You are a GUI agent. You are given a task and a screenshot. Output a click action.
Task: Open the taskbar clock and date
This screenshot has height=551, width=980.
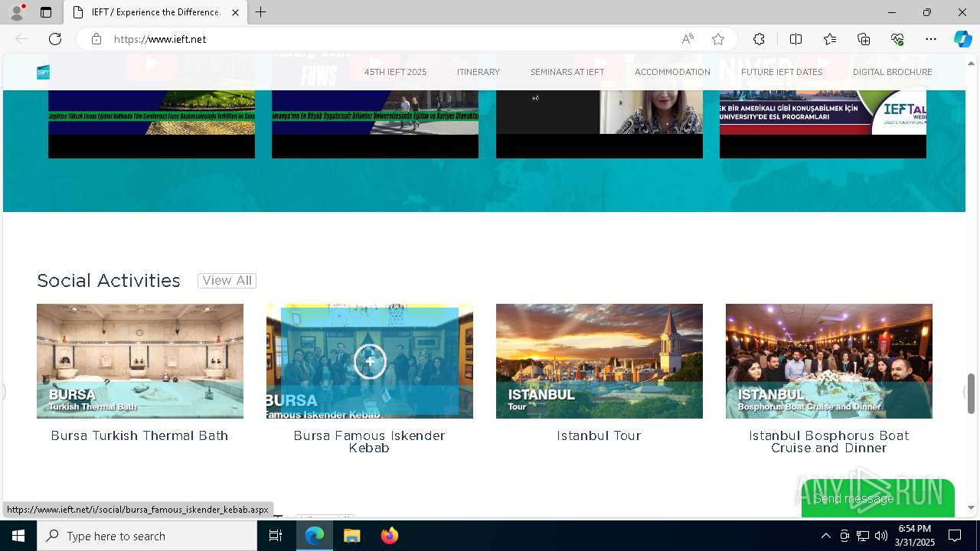coord(916,536)
